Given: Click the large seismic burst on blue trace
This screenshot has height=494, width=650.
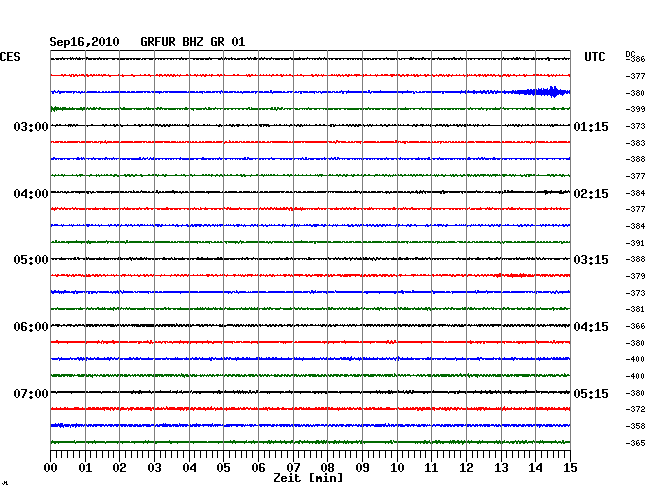Looking at the screenshot, I should click(x=542, y=92).
